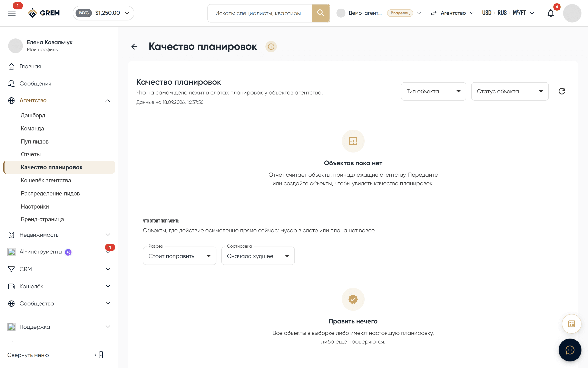Click the Объектов пока нет heading
Image resolution: width=588 pixels, height=368 pixels.
[353, 163]
